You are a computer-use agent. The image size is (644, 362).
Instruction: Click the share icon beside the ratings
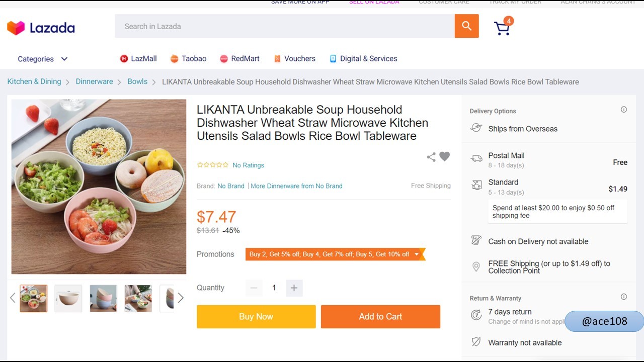(x=431, y=157)
